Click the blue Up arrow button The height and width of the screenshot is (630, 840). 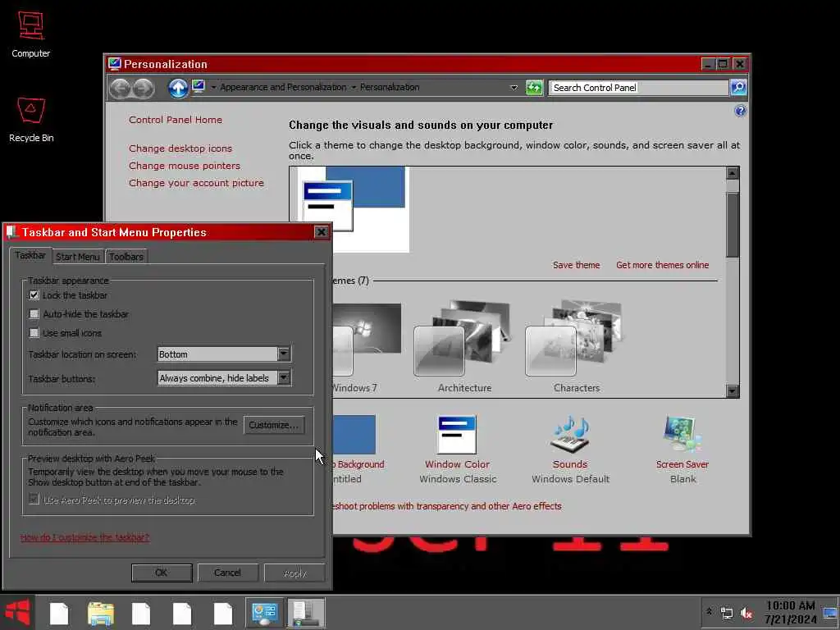tap(178, 88)
